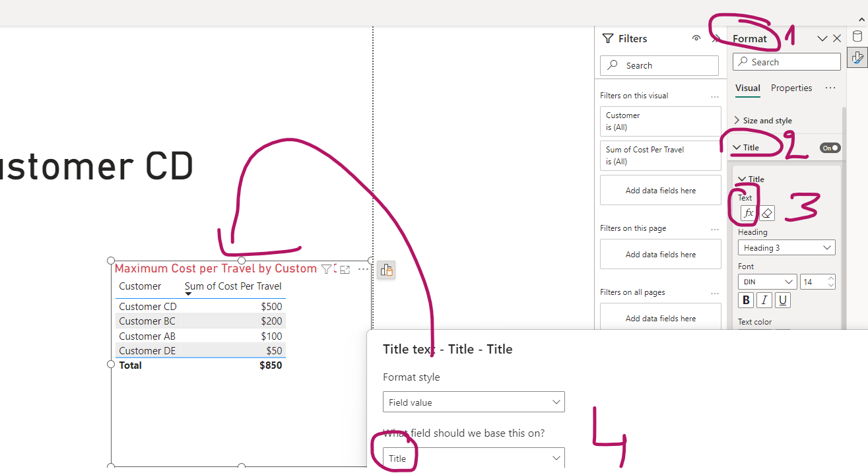This screenshot has width=868, height=473.
Task: Toggle the Title switch off
Action: tap(830, 148)
